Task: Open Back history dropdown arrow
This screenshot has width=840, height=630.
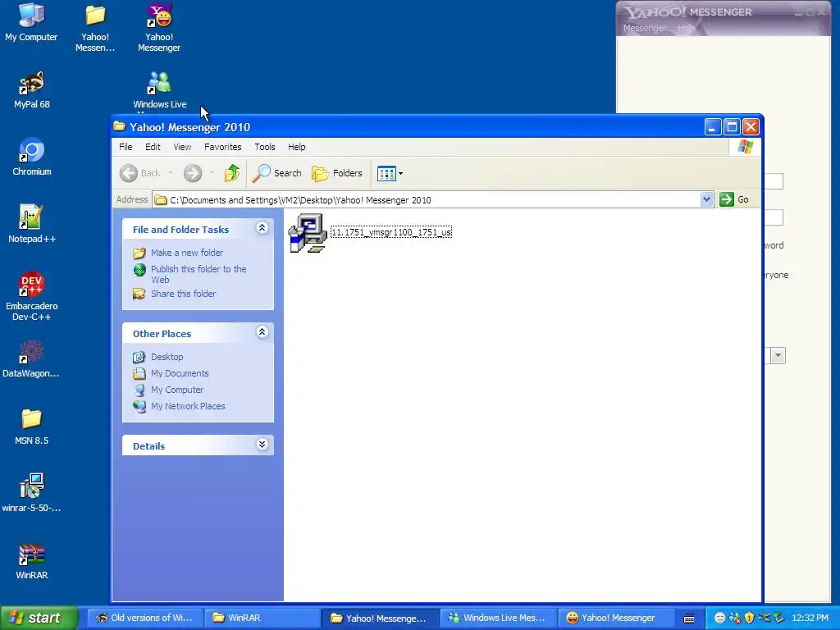Action: coord(171,173)
